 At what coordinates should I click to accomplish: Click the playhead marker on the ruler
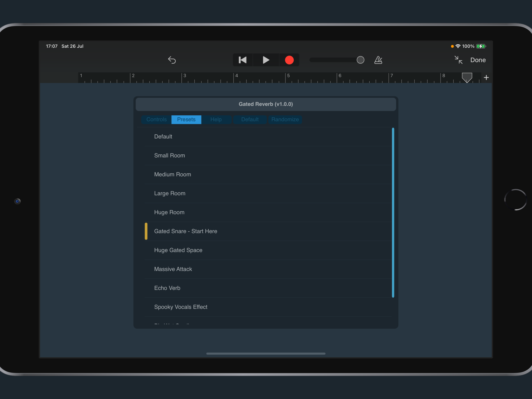[467, 78]
